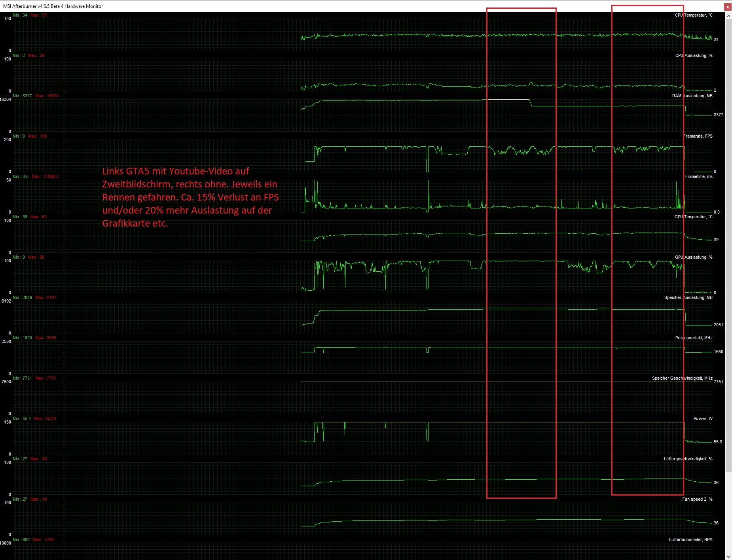Select the 'GPU Temperatur, °C' graph label
Image resolution: width=732 pixels, height=560 pixels.
693,217
